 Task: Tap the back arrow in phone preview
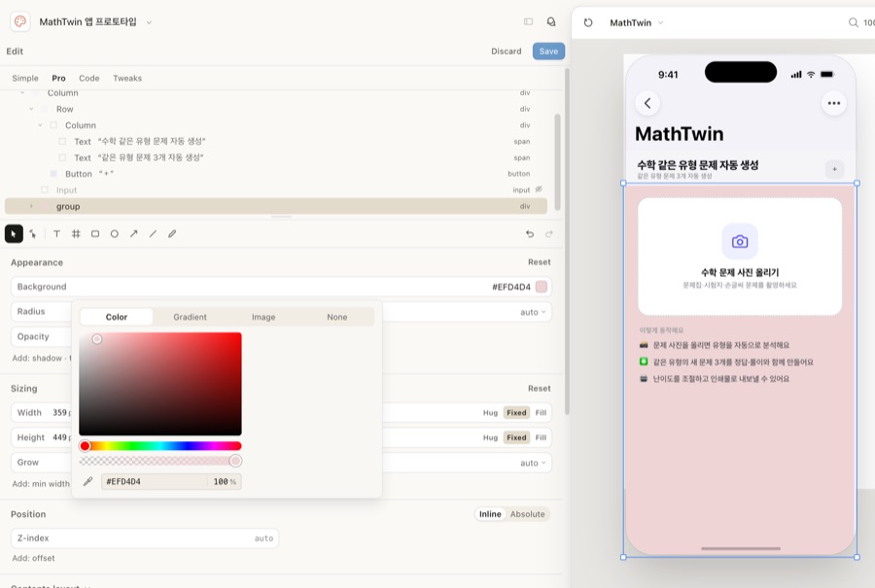click(x=647, y=103)
